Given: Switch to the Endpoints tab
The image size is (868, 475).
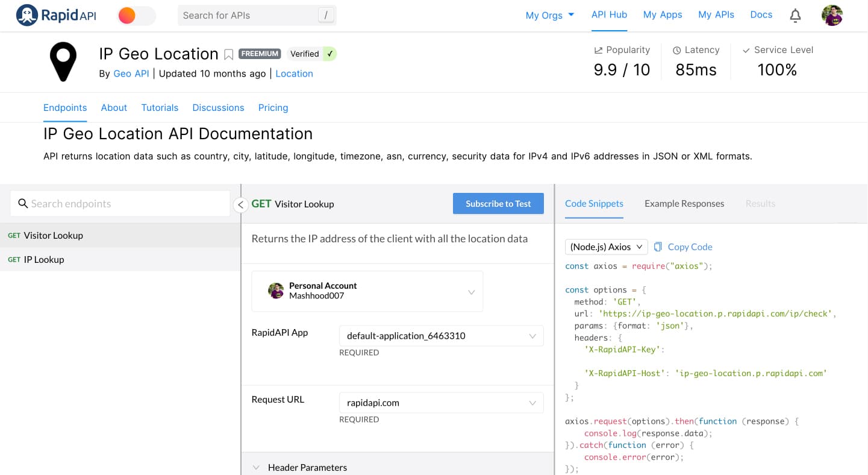Looking at the screenshot, I should point(65,107).
